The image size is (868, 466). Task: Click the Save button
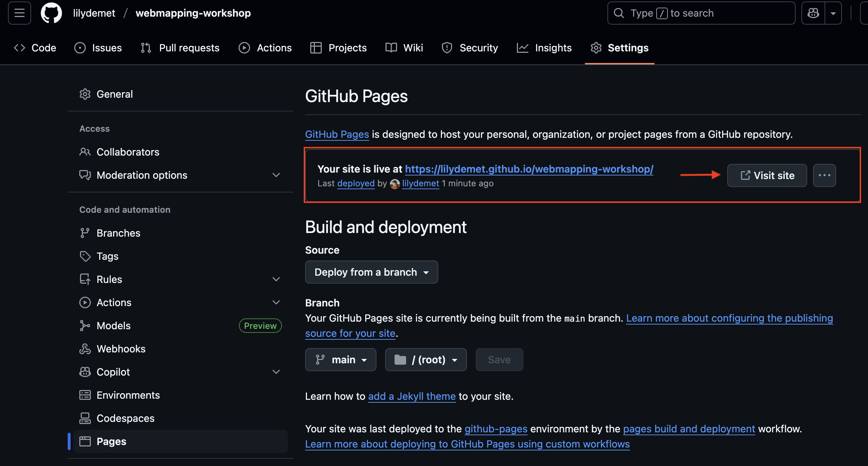point(499,360)
